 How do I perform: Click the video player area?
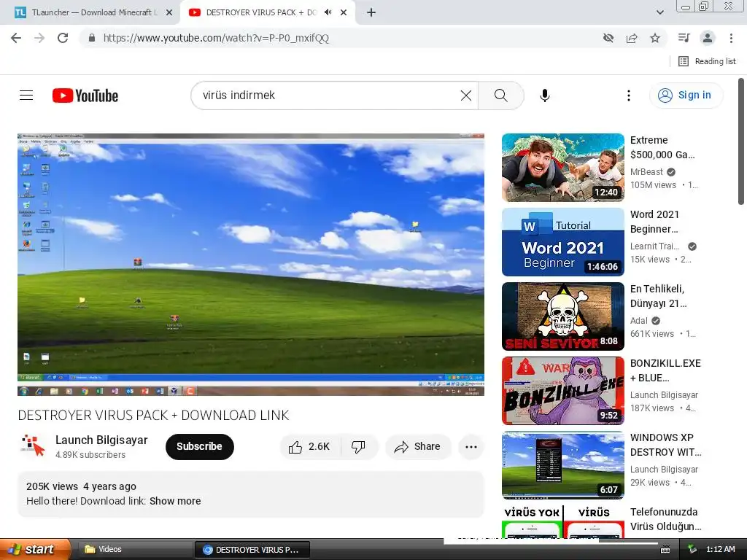click(251, 264)
